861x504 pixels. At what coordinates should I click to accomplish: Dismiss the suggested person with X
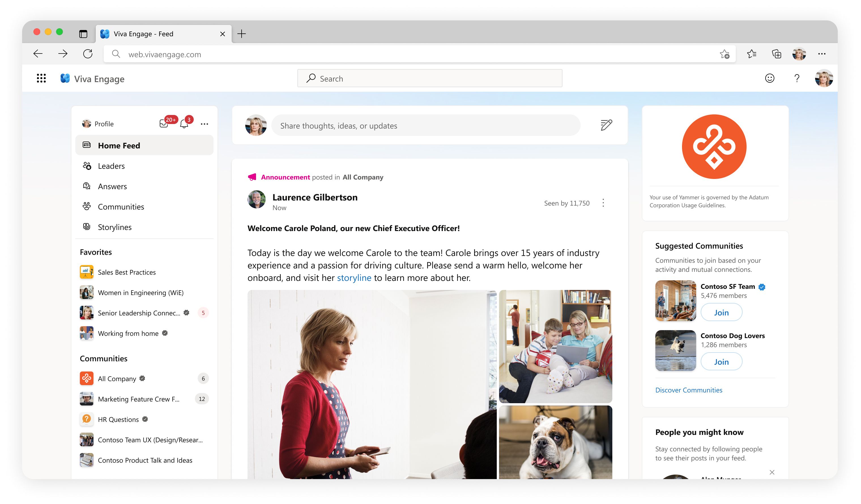pyautogui.click(x=772, y=472)
